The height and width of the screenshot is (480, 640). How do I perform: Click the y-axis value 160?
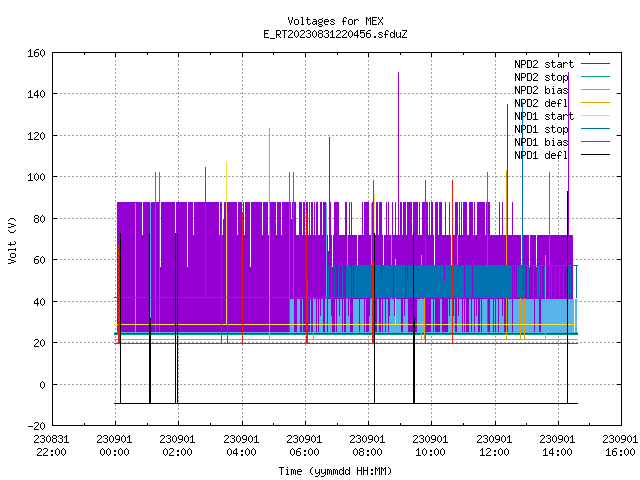click(36, 53)
